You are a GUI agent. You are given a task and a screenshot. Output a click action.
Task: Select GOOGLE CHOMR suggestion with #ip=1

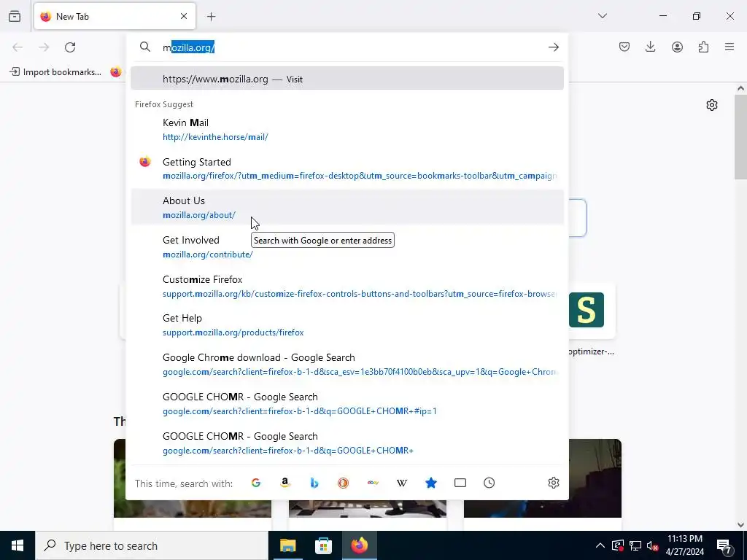347,403
